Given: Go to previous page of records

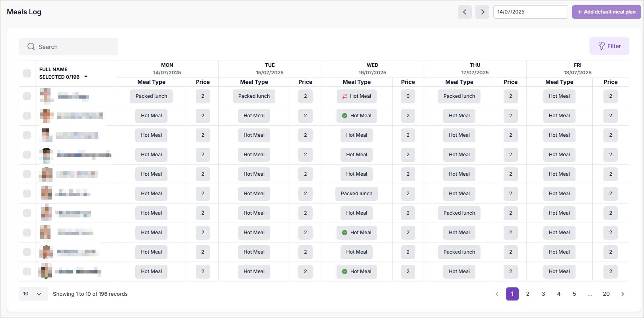Looking at the screenshot, I should (x=497, y=294).
